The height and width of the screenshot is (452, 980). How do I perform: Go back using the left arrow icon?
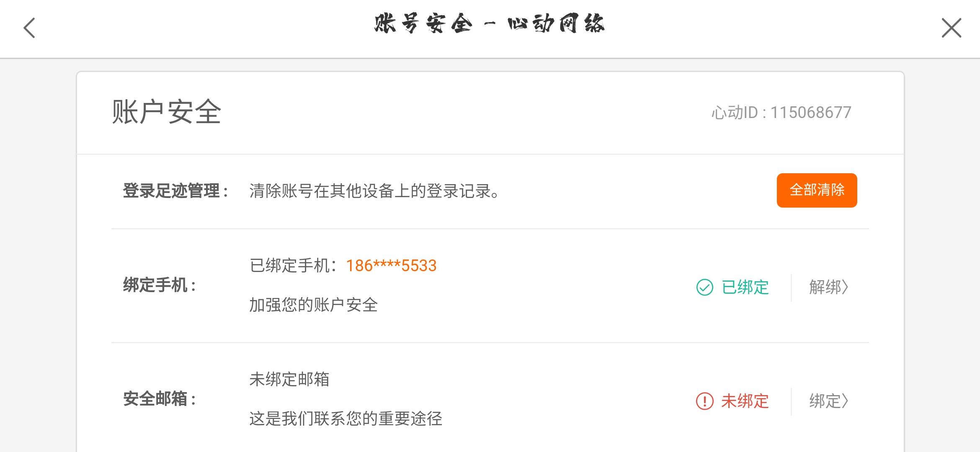coord(29,28)
